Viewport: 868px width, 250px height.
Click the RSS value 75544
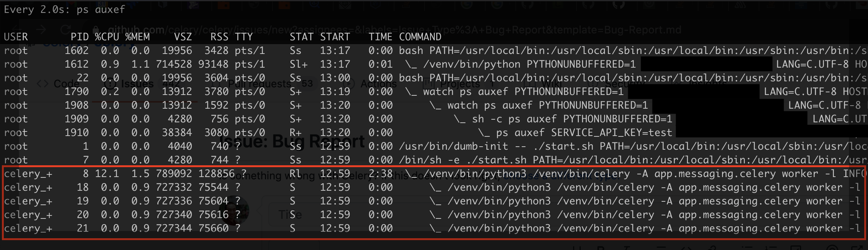coord(213,187)
